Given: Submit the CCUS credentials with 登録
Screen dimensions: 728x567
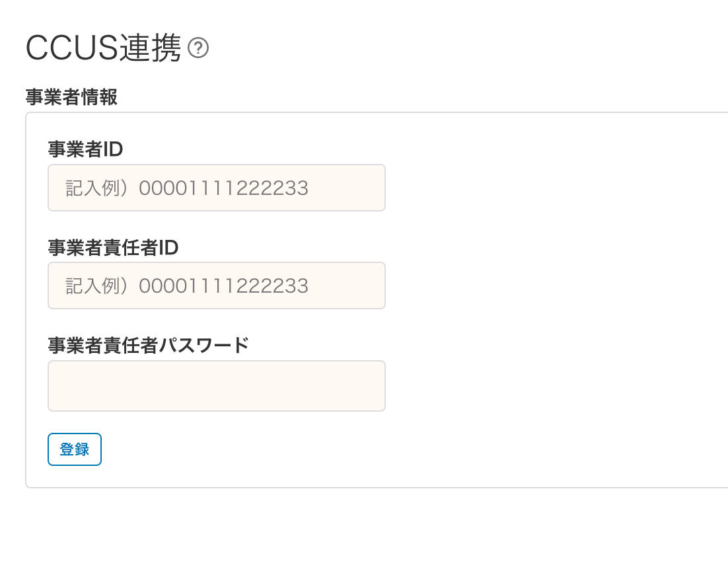Looking at the screenshot, I should (x=74, y=449).
